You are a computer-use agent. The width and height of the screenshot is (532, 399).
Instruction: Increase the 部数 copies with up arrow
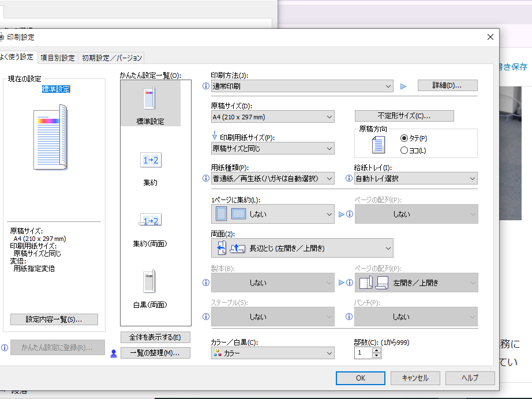(377, 350)
